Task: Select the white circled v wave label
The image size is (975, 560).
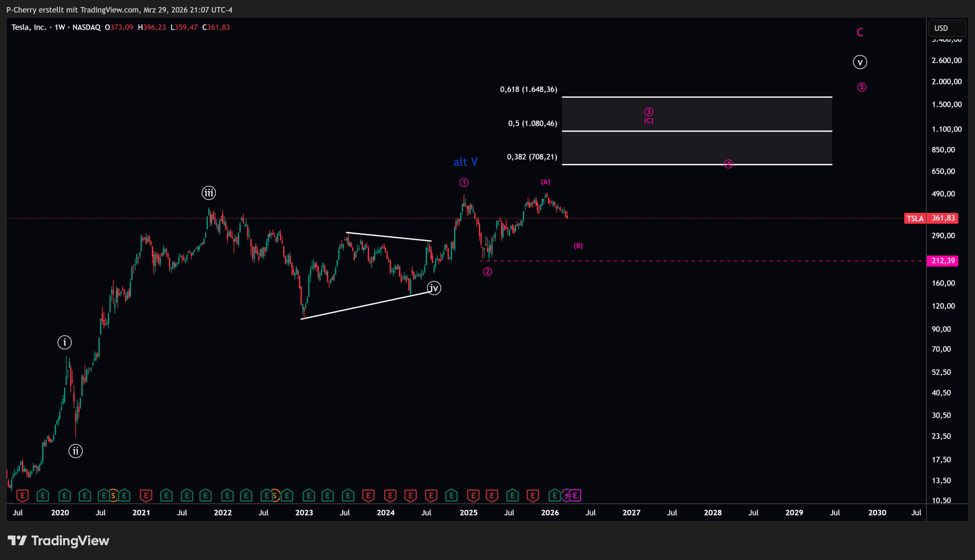Action: click(860, 62)
